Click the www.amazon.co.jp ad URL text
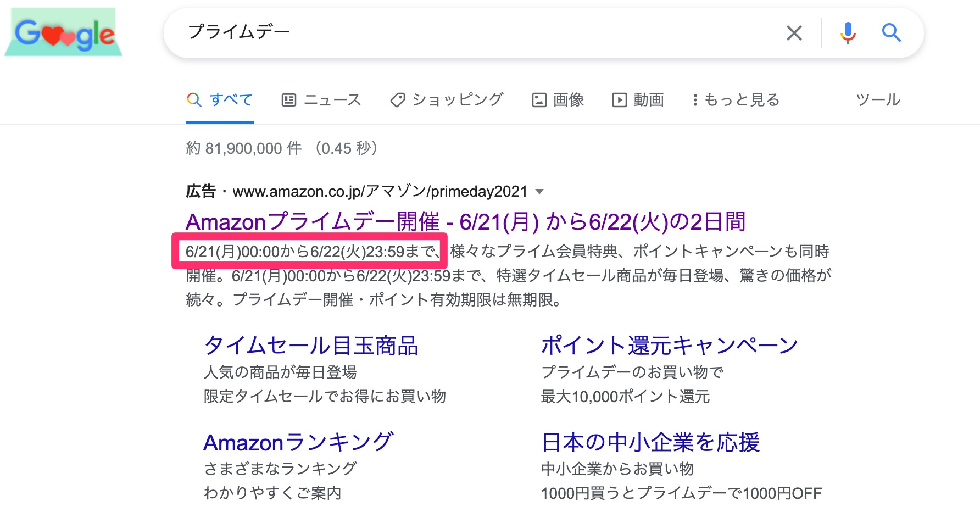The height and width of the screenshot is (512, 980). (x=380, y=192)
